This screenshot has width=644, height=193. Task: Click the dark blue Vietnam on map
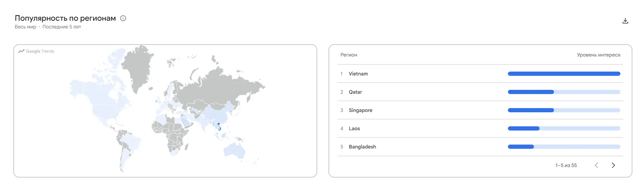219,127
